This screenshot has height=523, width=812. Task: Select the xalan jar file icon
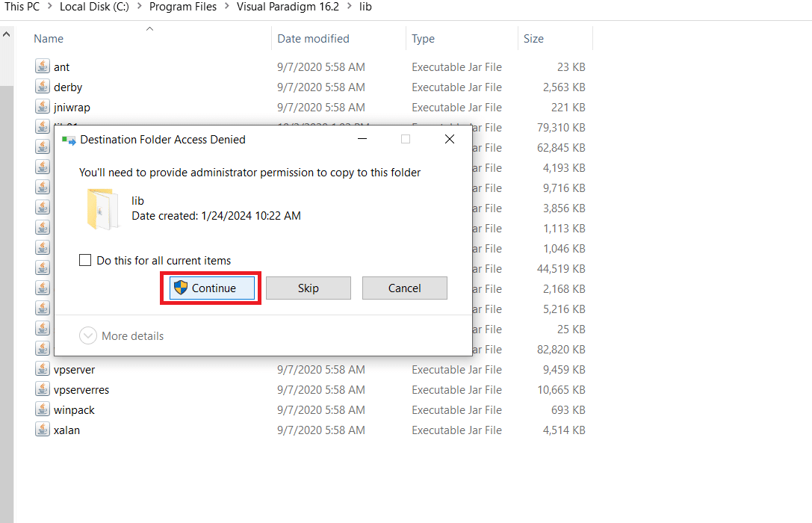click(43, 430)
